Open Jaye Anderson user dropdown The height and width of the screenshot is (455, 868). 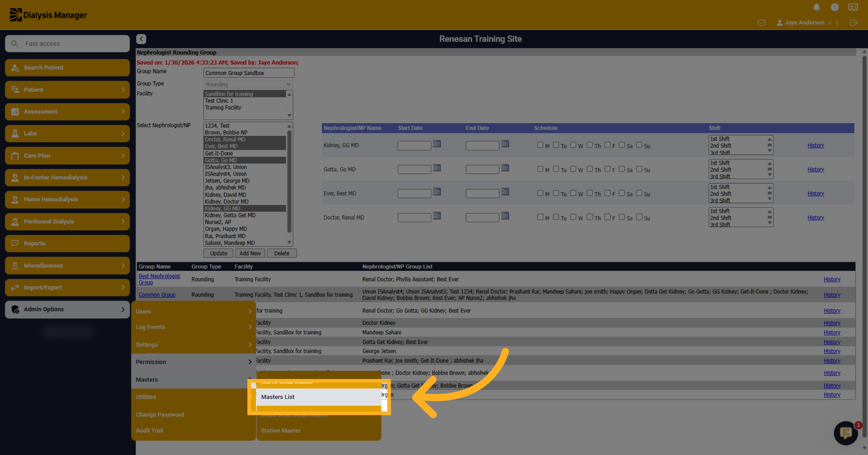coord(804,22)
